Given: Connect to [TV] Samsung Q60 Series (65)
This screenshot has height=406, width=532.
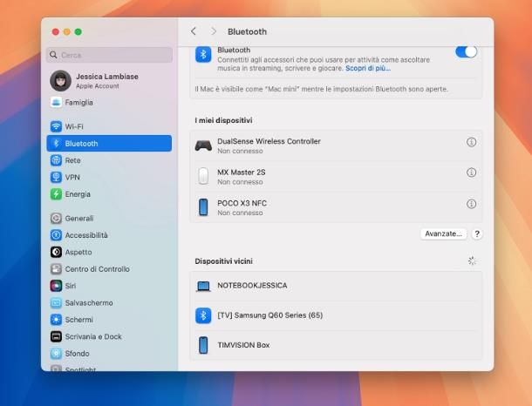Looking at the screenshot, I should [336, 315].
